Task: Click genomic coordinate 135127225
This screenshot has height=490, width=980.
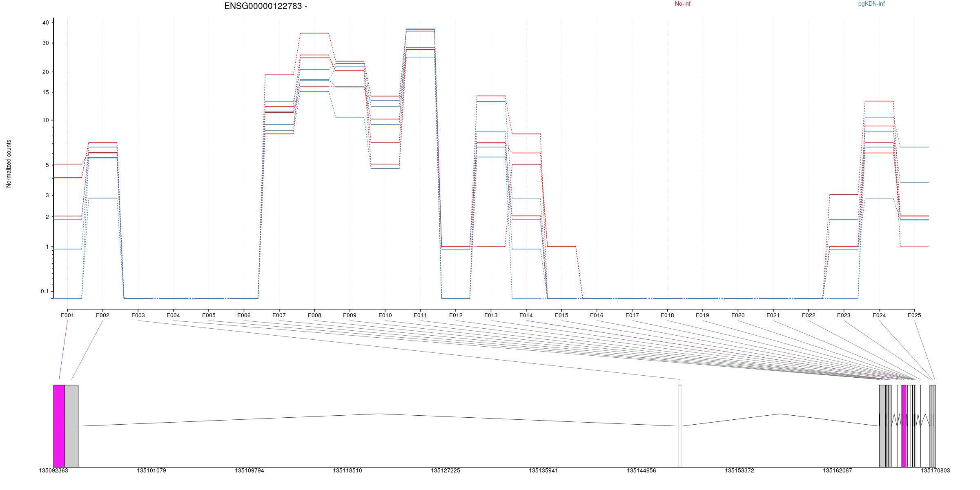Action: tap(445, 470)
